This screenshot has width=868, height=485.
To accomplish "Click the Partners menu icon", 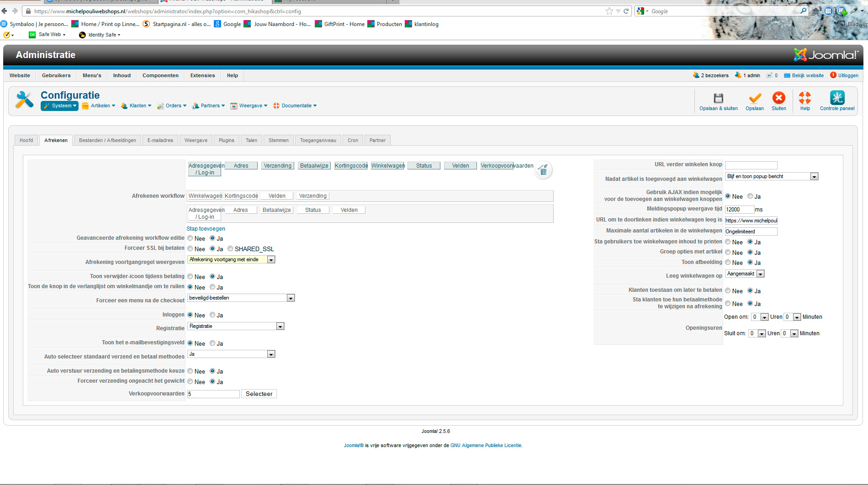I will click(196, 106).
